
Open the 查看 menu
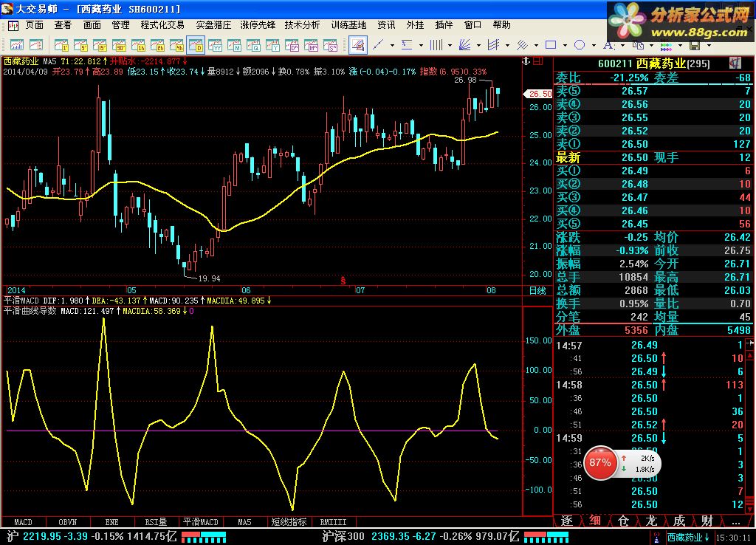coord(63,24)
